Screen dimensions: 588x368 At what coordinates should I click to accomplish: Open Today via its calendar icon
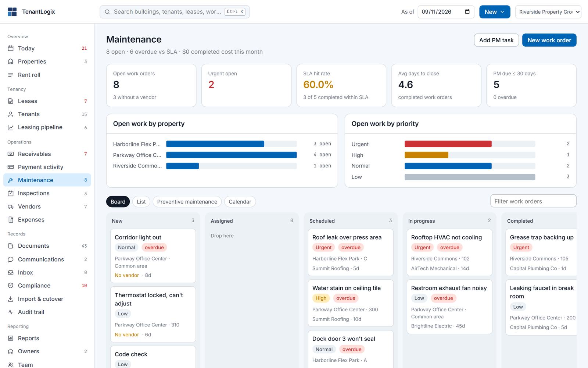tap(11, 48)
